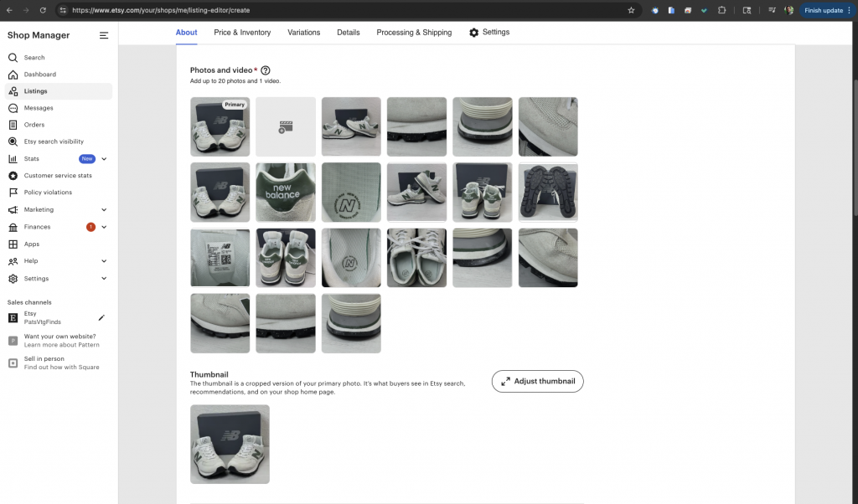858x504 pixels.
Task: Expand the Stats submenu chevron
Action: point(104,159)
